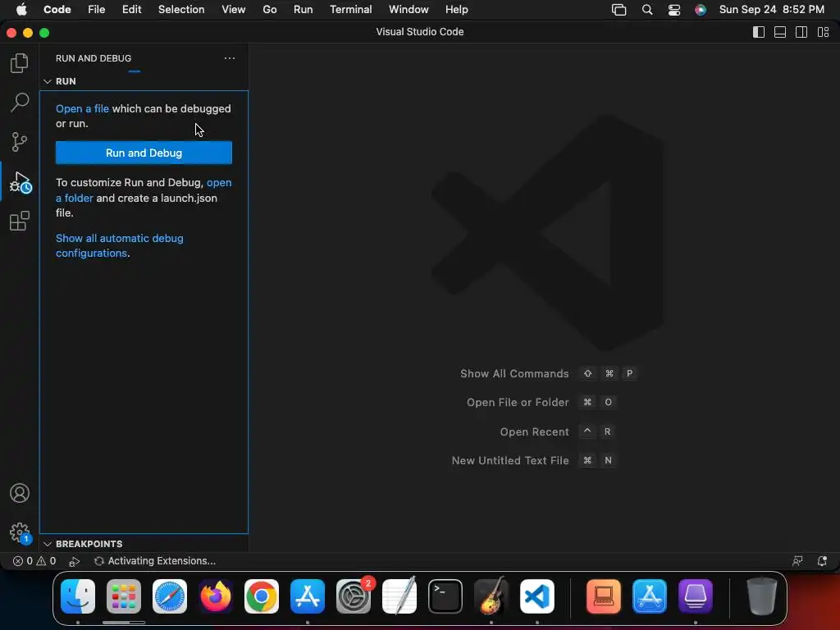Open the notifications bell in status bar
Screen dimensions: 840x630
822,561
